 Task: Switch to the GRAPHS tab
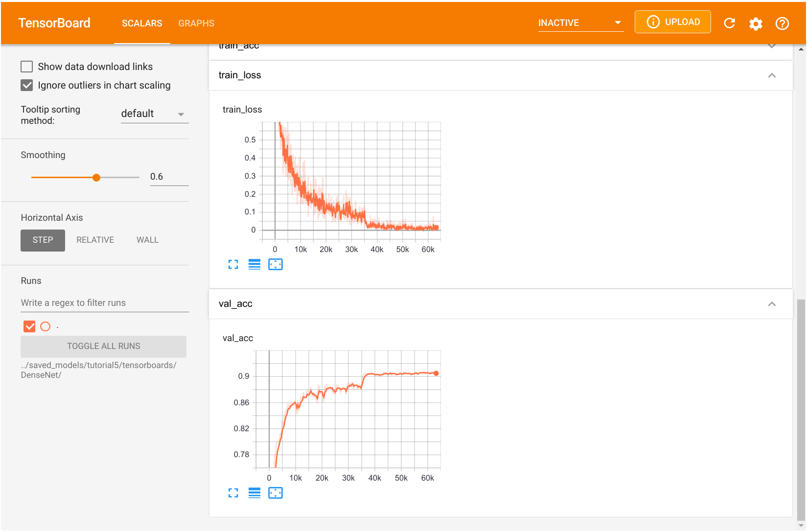point(196,23)
